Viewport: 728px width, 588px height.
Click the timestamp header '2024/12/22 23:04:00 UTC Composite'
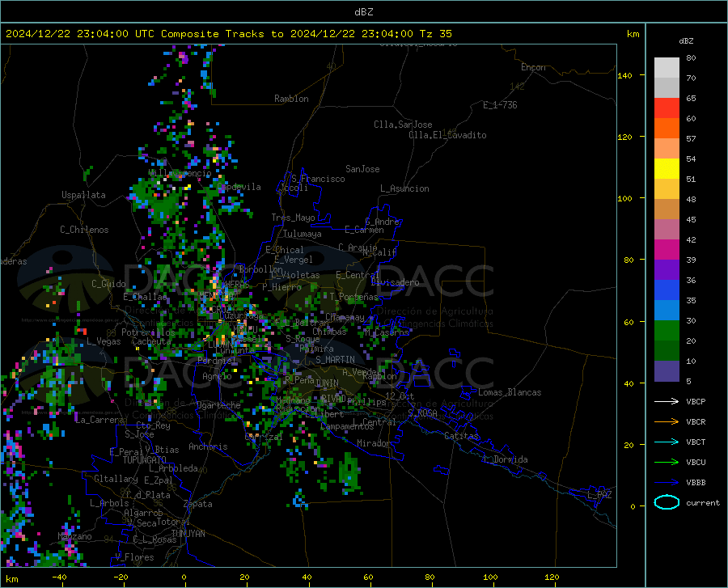[x=112, y=34]
